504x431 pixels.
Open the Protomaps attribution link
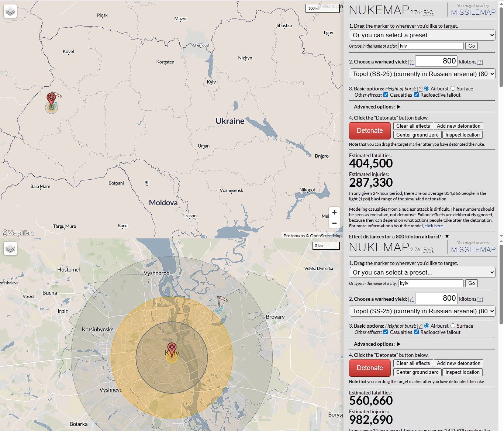(x=294, y=236)
